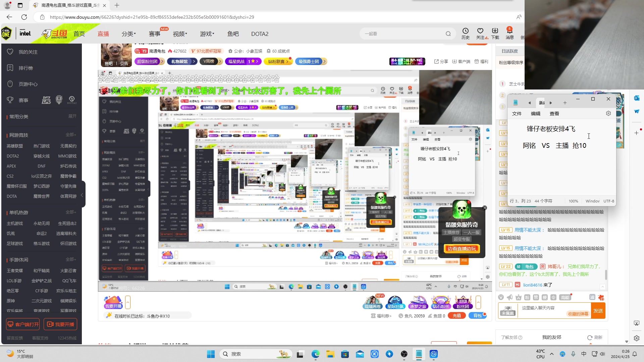Screen dimensions: 644x362
Task: Open the emoji picker beside chat input
Action: point(501,297)
